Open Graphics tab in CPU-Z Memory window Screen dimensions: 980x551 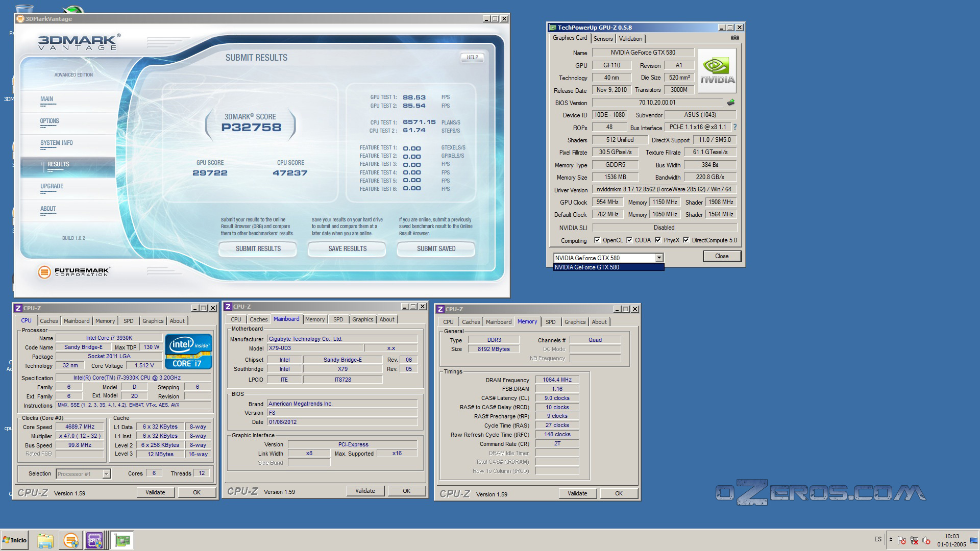[x=575, y=322]
